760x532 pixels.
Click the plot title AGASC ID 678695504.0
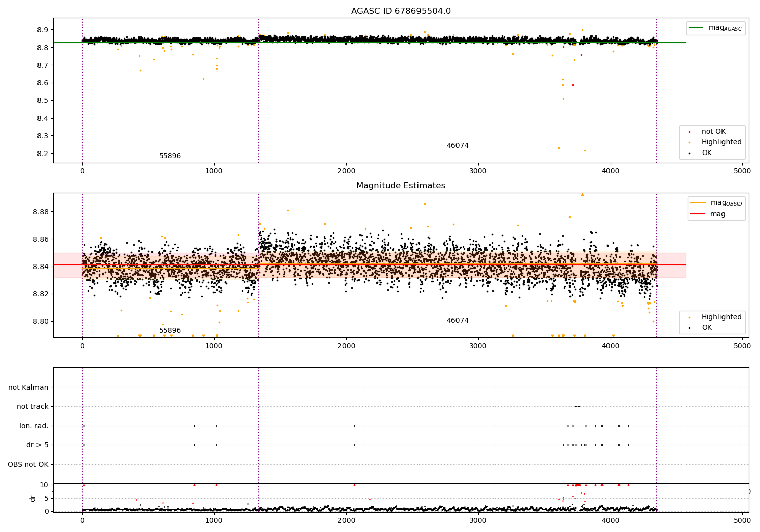(401, 11)
